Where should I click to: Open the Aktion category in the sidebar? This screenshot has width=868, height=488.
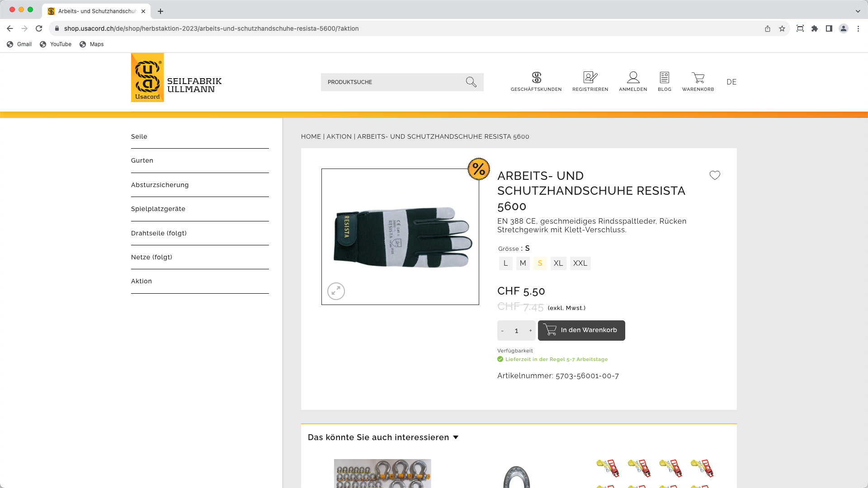point(142,281)
